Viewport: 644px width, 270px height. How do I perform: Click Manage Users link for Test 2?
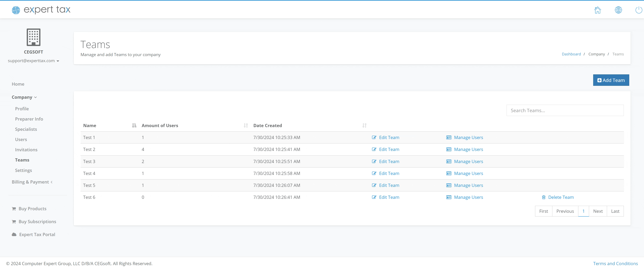pos(468,149)
